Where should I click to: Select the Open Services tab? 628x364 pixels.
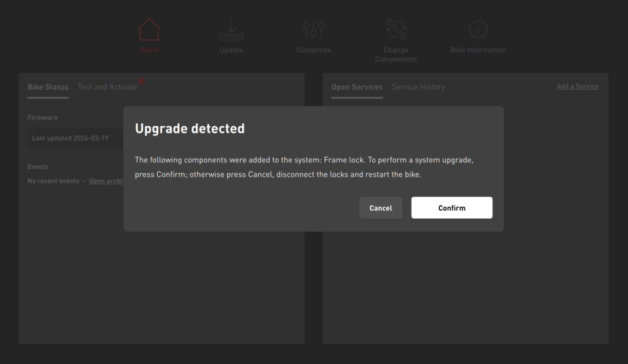[x=357, y=87]
